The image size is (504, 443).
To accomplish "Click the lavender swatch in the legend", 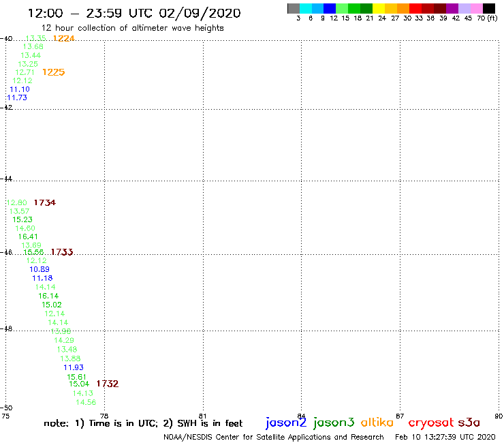I will (x=464, y=9).
